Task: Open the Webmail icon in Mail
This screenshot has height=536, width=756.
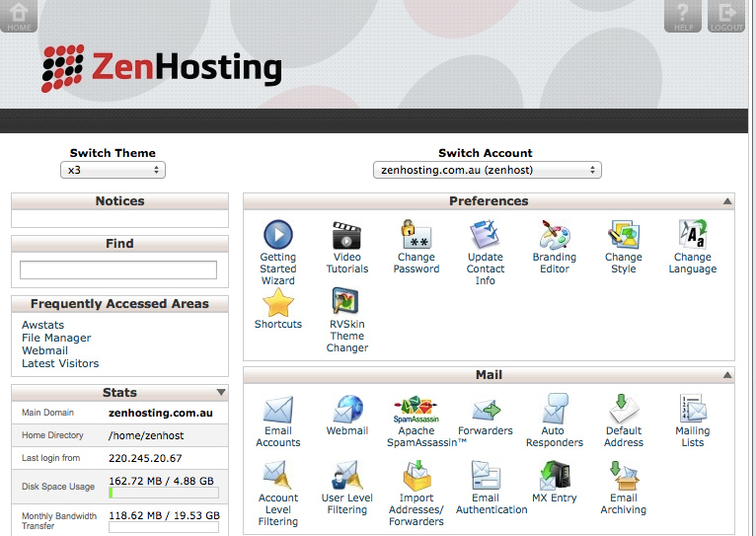Action: 346,410
